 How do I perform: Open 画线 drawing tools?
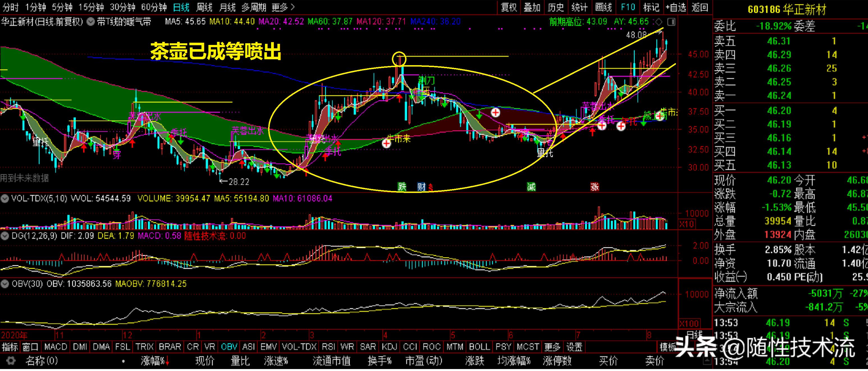click(x=604, y=7)
